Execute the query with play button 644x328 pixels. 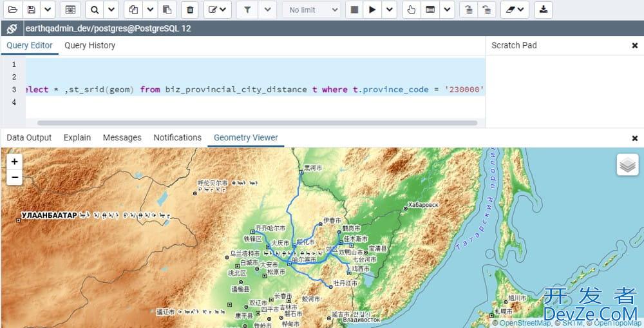372,10
